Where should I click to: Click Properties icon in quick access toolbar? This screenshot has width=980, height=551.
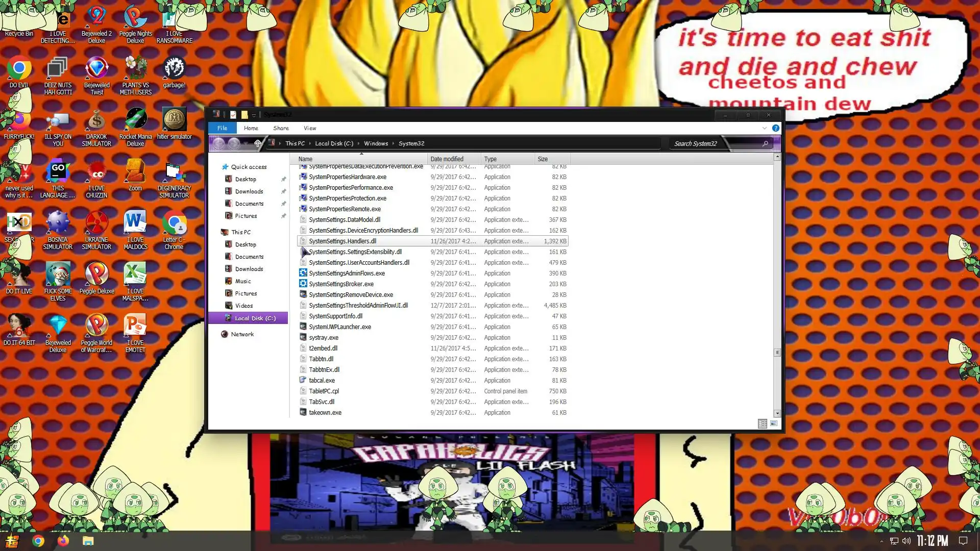coord(233,114)
